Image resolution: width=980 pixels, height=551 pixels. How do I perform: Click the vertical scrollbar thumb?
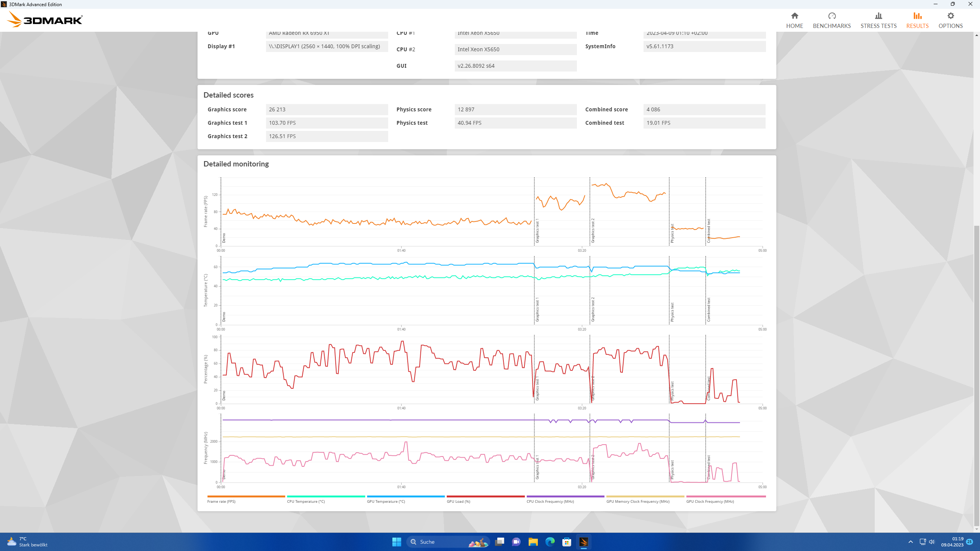[977, 375]
